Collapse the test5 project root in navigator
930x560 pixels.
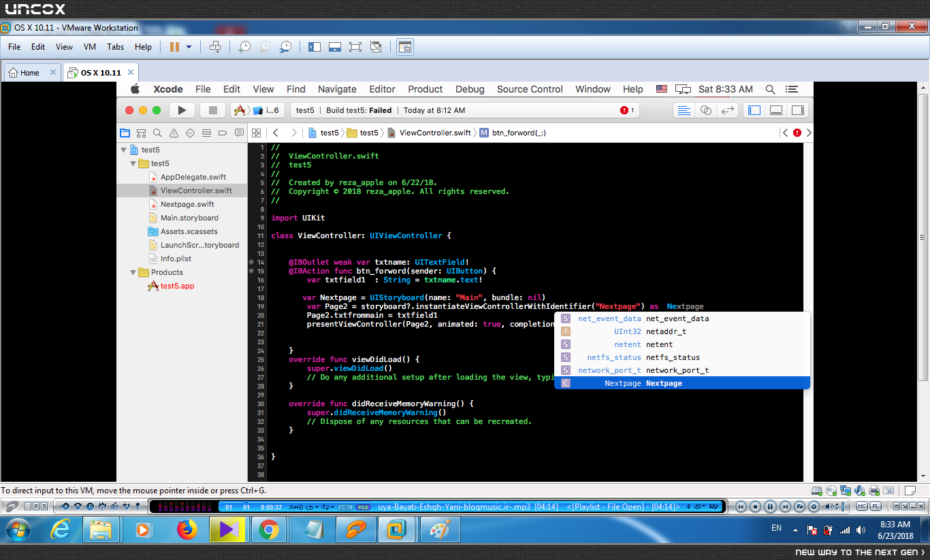(124, 150)
